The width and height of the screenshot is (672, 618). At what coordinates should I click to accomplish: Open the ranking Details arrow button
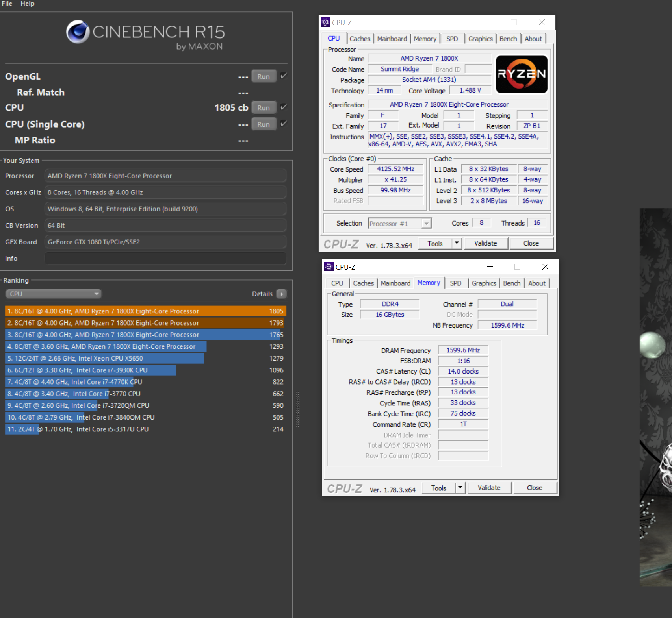click(x=282, y=294)
